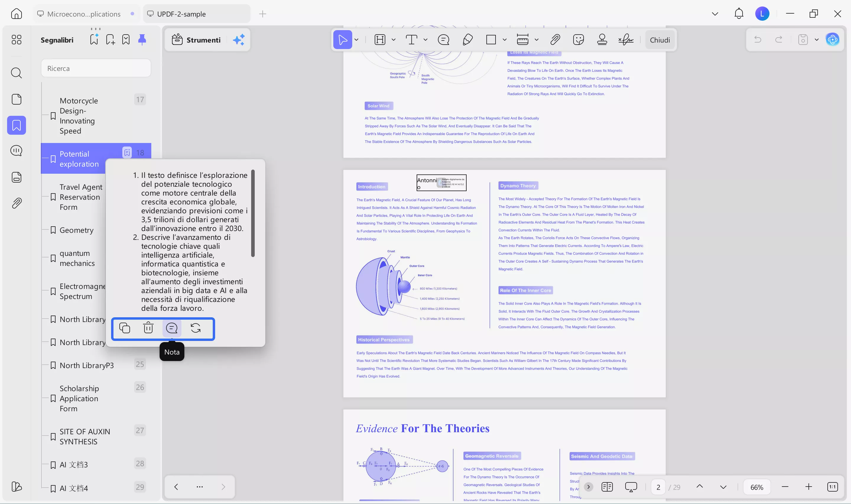Click the Chiudi button

pyautogui.click(x=660, y=39)
